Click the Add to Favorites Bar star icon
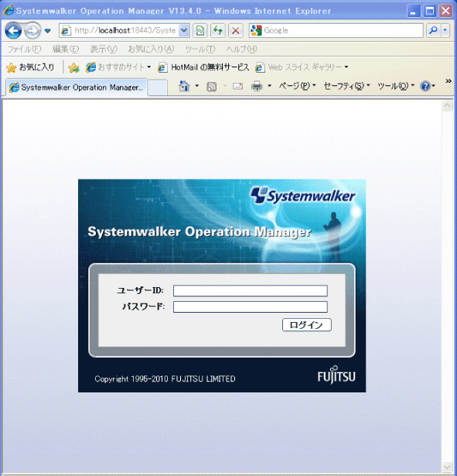Image resolution: width=457 pixels, height=476 pixels. point(73,67)
